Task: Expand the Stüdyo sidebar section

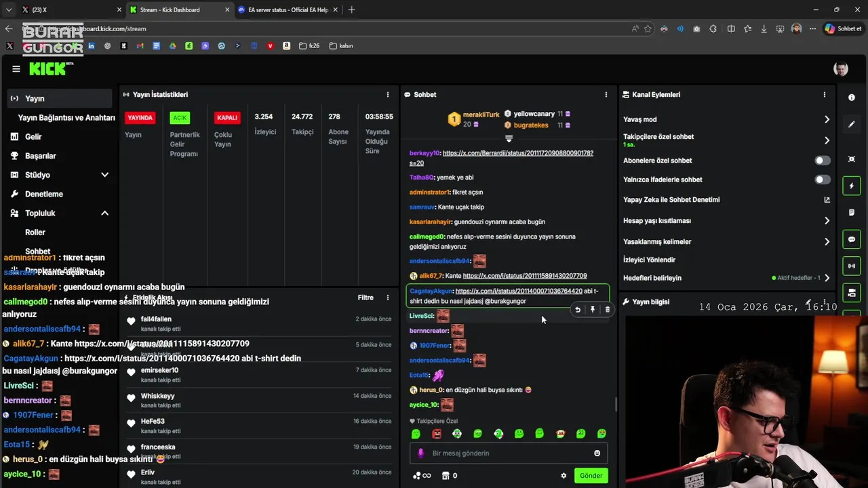Action: click(x=104, y=175)
